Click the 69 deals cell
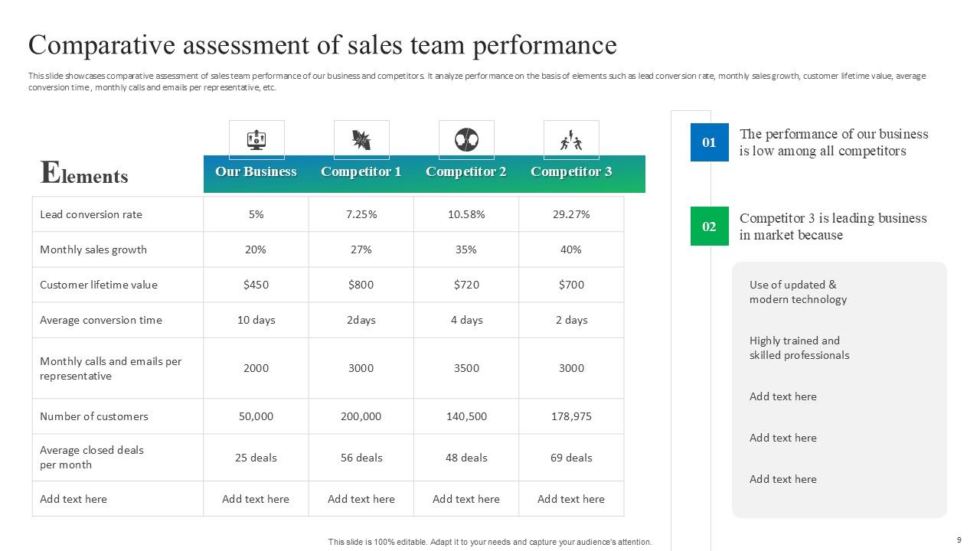Screen dimensions: 980x551 (571, 458)
